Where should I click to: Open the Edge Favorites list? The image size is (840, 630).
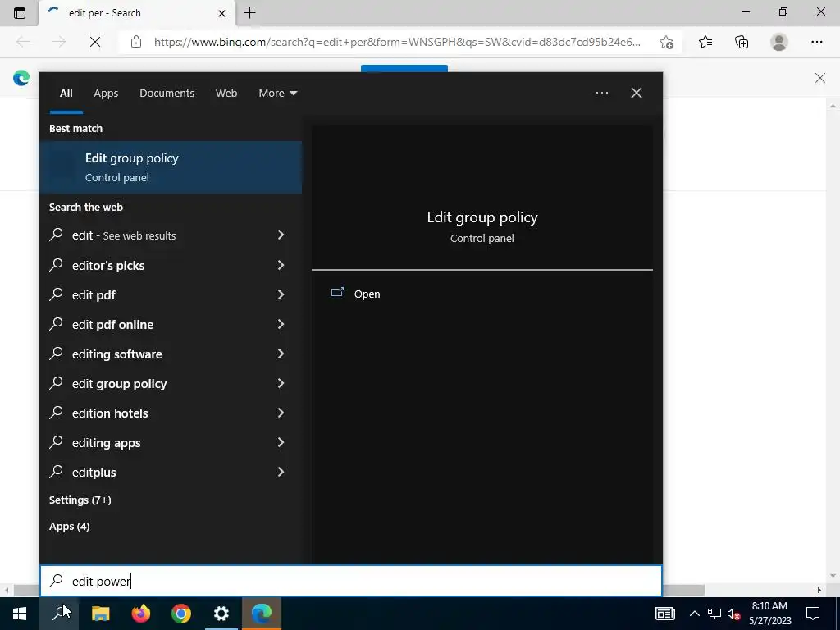click(705, 42)
